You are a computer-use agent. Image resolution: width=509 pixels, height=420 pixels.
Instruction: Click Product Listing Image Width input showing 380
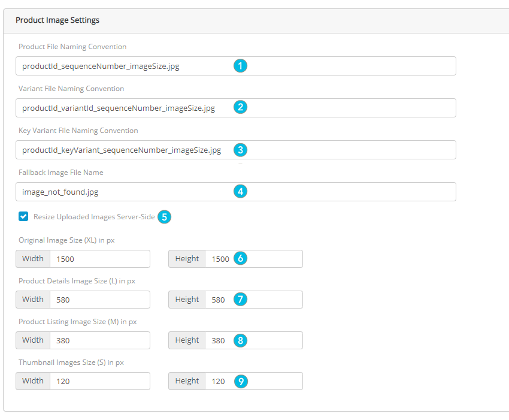click(99, 340)
